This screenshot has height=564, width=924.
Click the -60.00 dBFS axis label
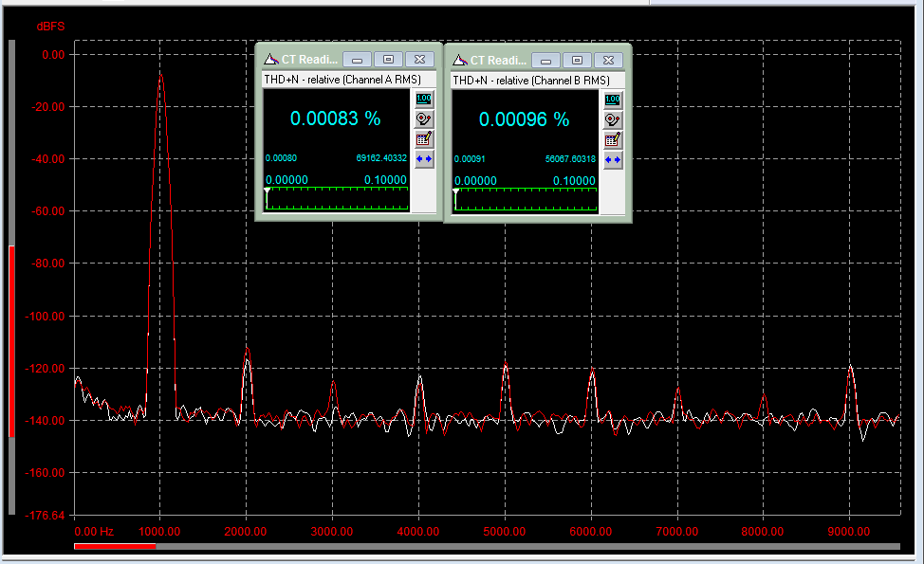click(x=47, y=210)
